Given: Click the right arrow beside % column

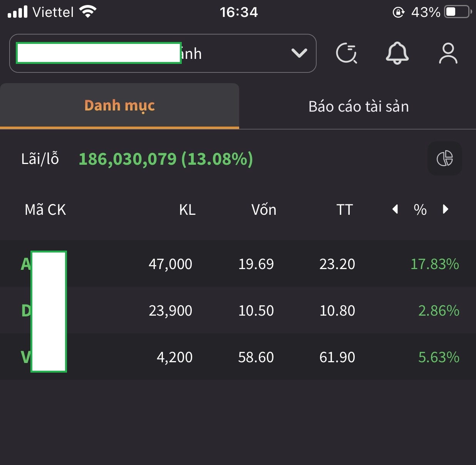Looking at the screenshot, I should coord(446,209).
